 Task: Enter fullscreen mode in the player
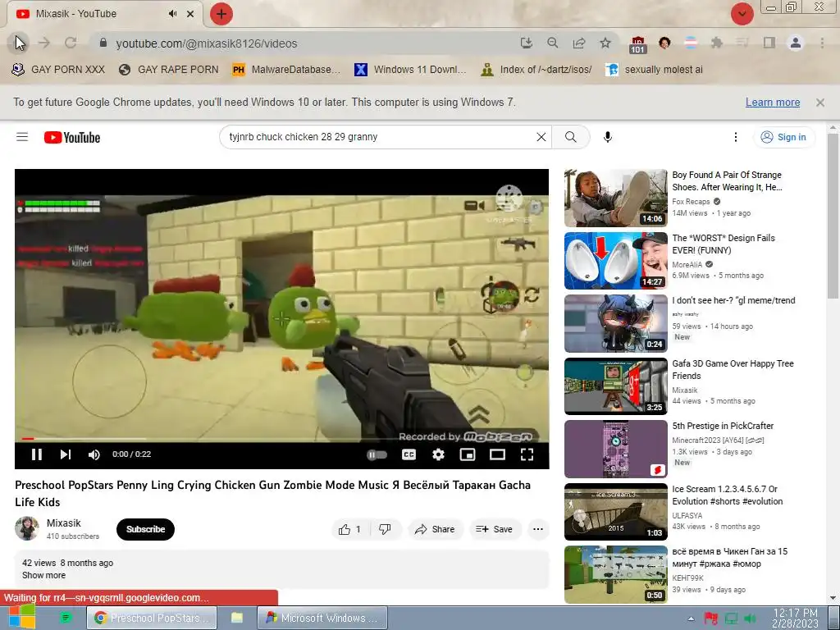(527, 454)
